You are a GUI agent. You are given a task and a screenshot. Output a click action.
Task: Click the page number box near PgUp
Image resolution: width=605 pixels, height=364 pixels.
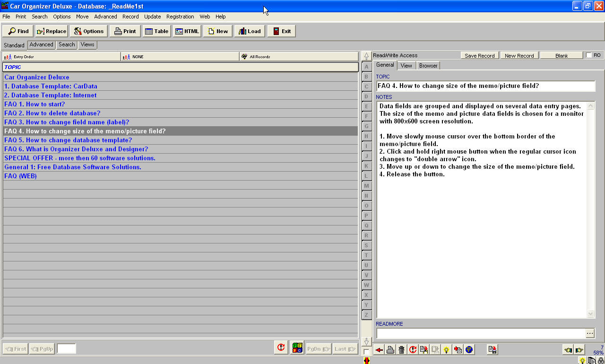[x=66, y=349]
